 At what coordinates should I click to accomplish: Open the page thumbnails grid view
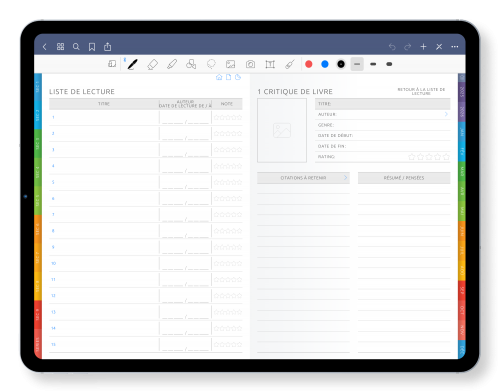click(x=60, y=47)
